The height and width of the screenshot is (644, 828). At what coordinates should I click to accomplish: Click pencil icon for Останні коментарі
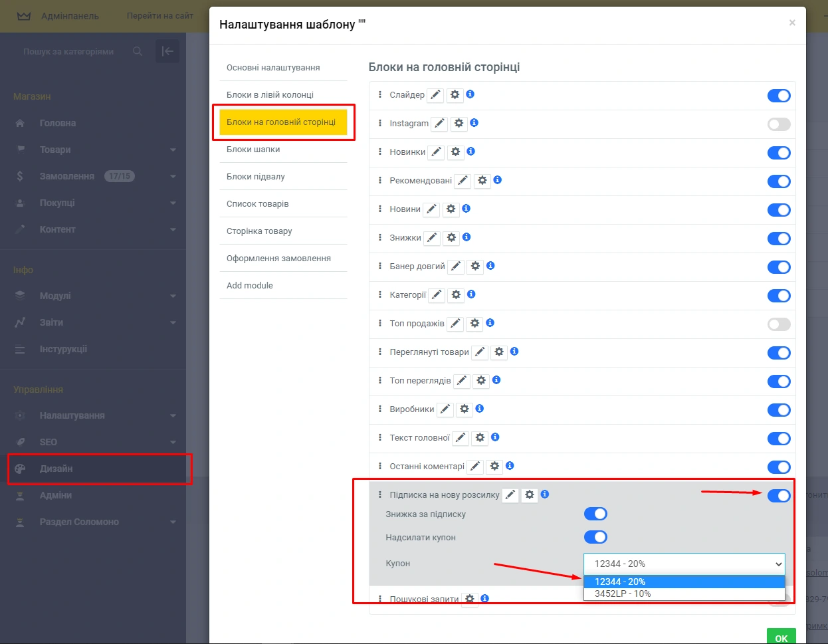pyautogui.click(x=475, y=467)
